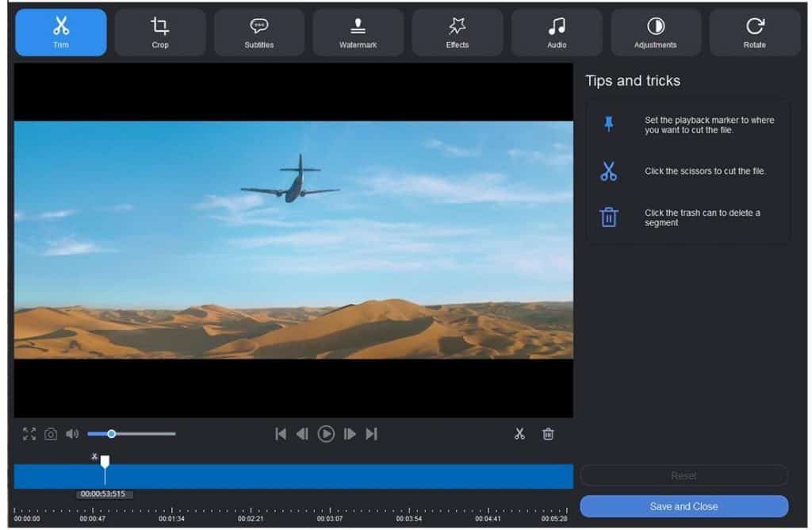Mute the volume speaker icon

72,434
